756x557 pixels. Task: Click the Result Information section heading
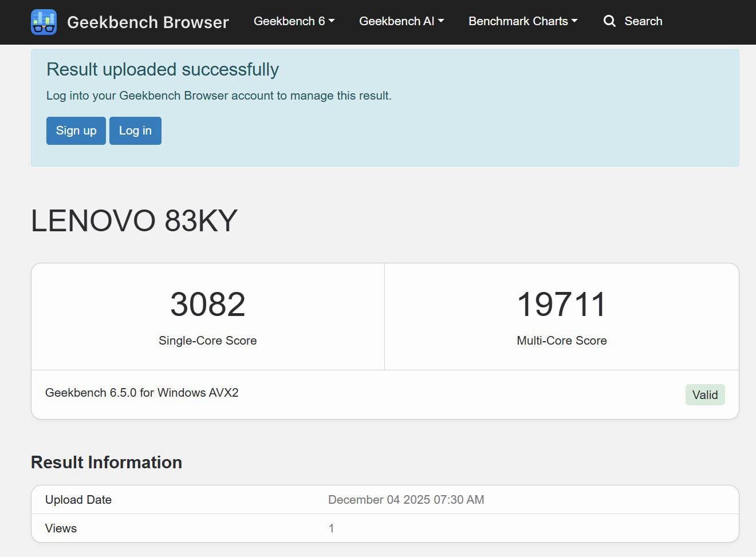(107, 462)
